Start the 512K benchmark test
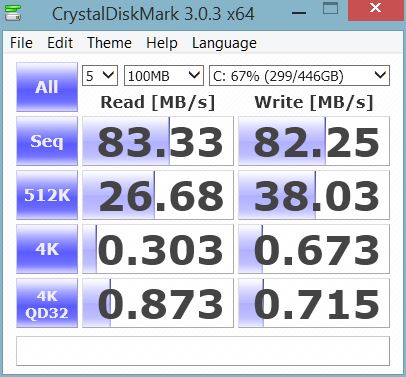The image size is (406, 377). (47, 195)
